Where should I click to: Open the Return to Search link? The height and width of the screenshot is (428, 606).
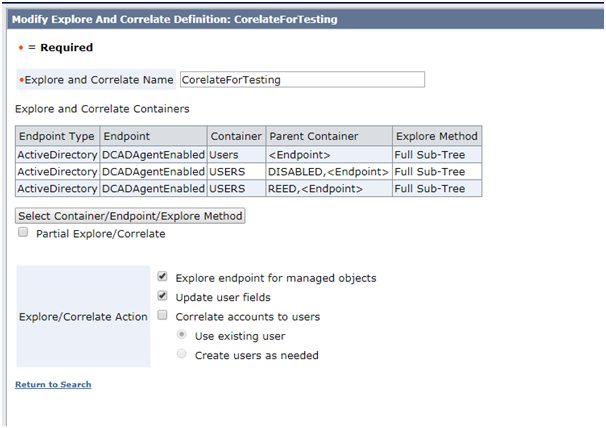(x=53, y=384)
